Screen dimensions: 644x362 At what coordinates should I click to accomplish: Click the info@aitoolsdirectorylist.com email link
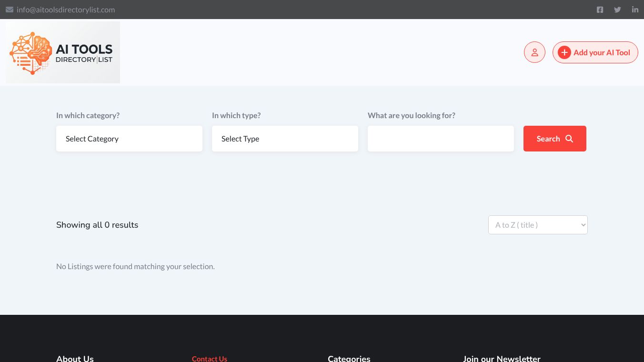point(66,10)
